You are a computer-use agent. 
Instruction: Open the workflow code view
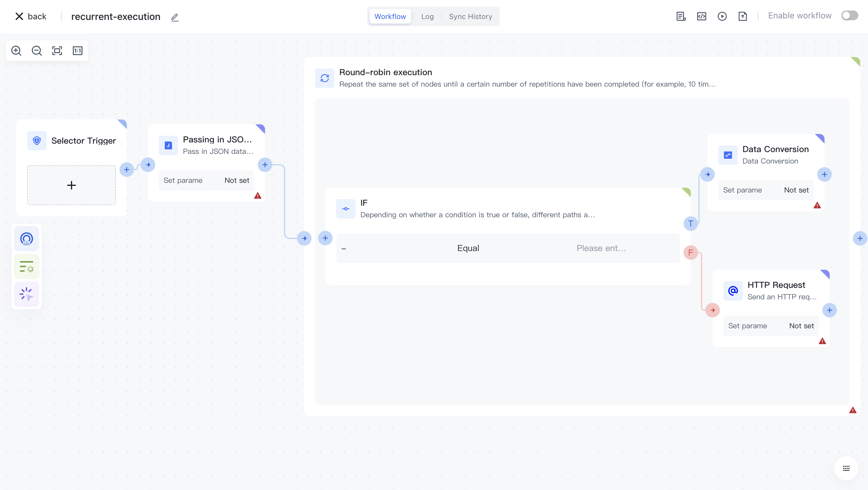(x=701, y=16)
